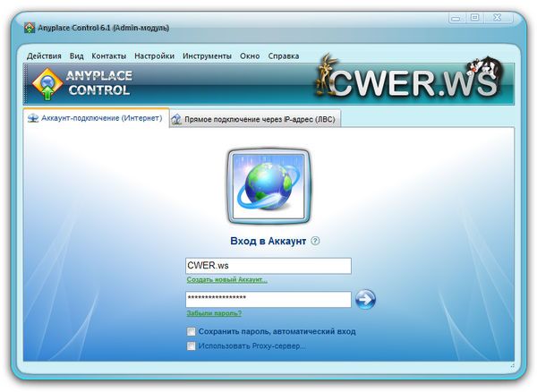Switch to Прямое подключение через IP-адрес tab
The image size is (537, 392).
(254, 119)
